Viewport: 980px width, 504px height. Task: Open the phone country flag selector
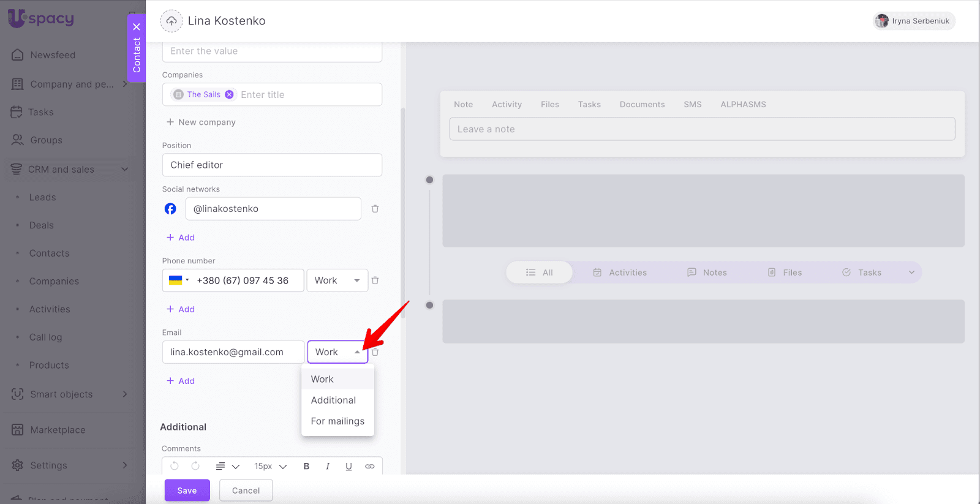pos(178,280)
